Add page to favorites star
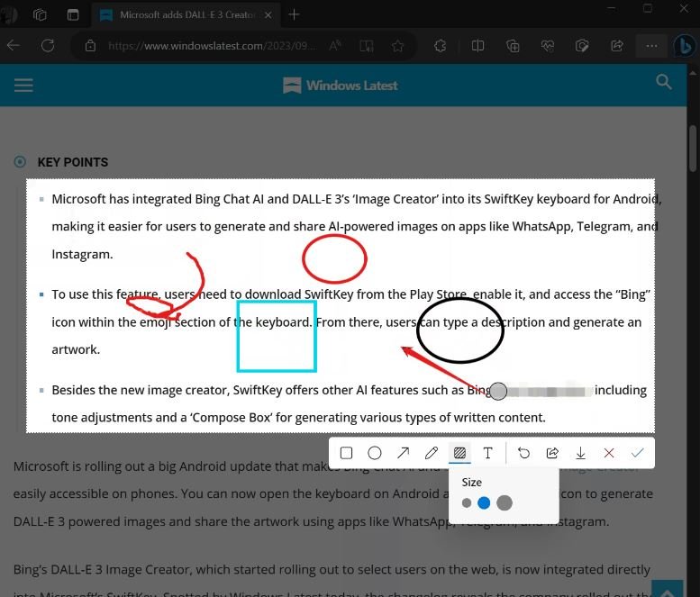The height and width of the screenshot is (597, 700). click(397, 46)
